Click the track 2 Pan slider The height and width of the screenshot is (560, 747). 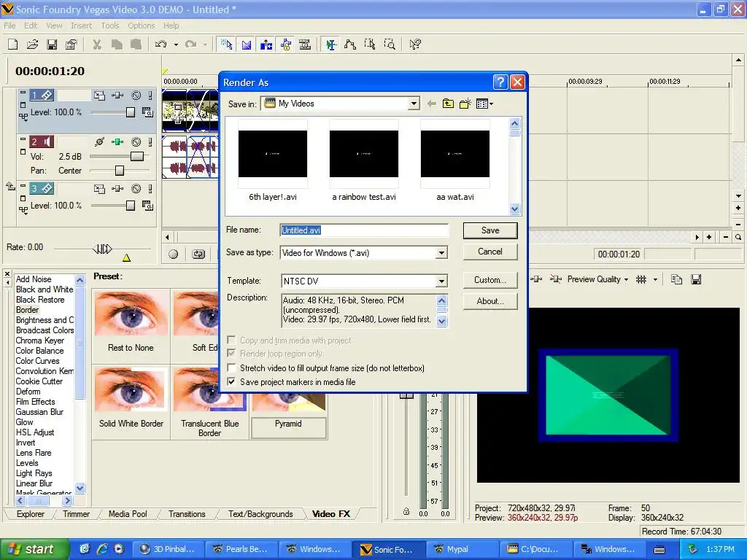[120, 171]
